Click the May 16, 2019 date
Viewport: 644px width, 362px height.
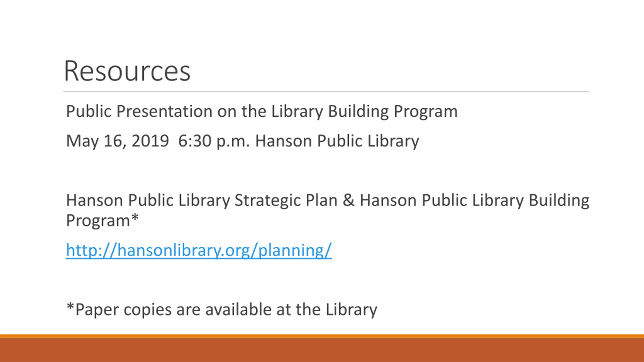coord(117,141)
